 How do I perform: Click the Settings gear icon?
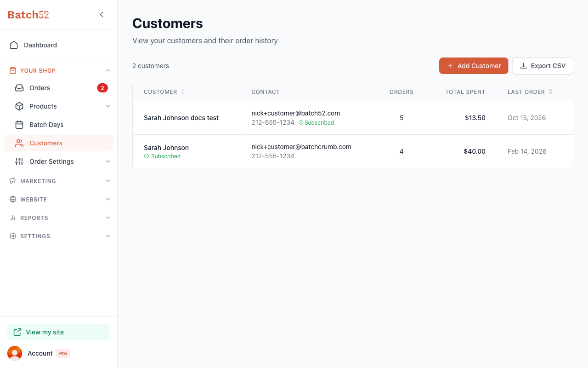tap(13, 236)
